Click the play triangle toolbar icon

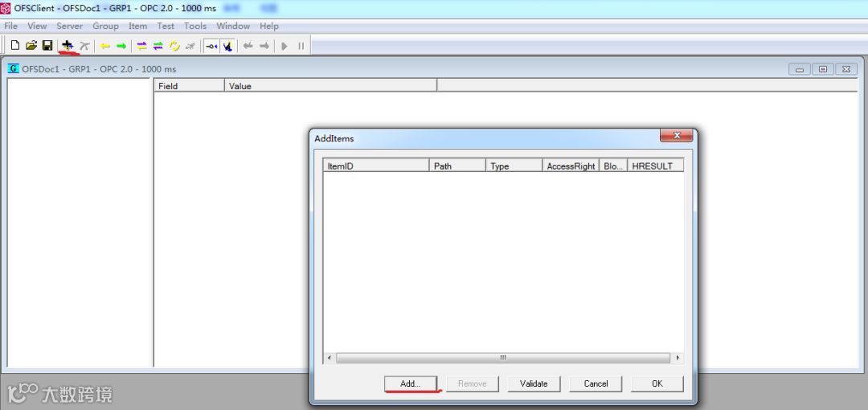pos(285,46)
